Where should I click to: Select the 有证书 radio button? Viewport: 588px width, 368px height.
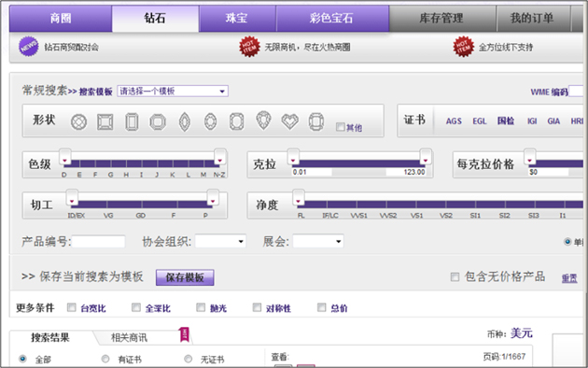point(105,359)
